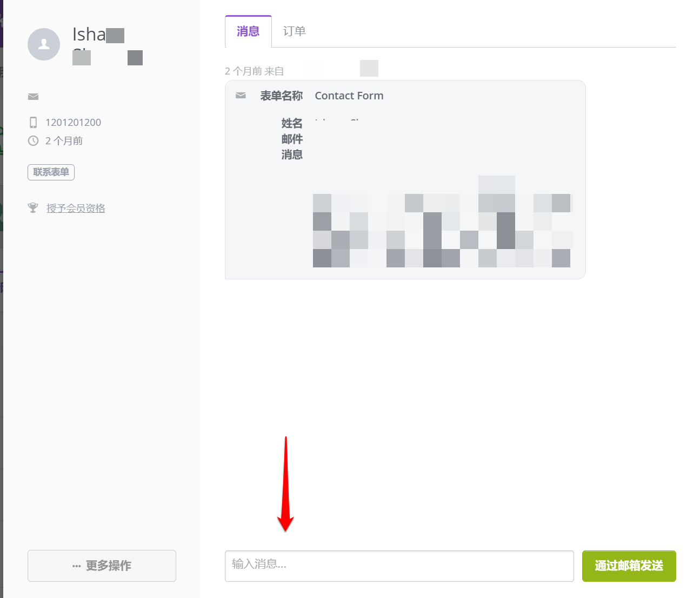Click the phone icon beside 1201201200
The height and width of the screenshot is (598, 700).
(x=33, y=123)
